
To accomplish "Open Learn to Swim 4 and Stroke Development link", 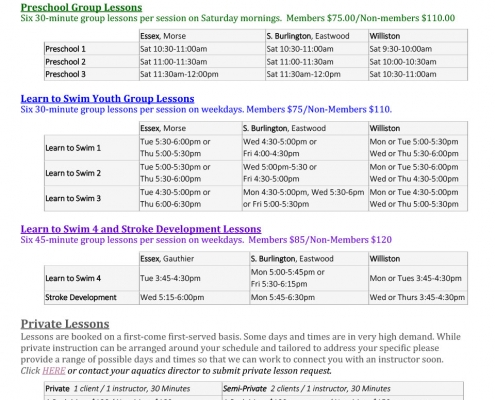I will 141,229.
